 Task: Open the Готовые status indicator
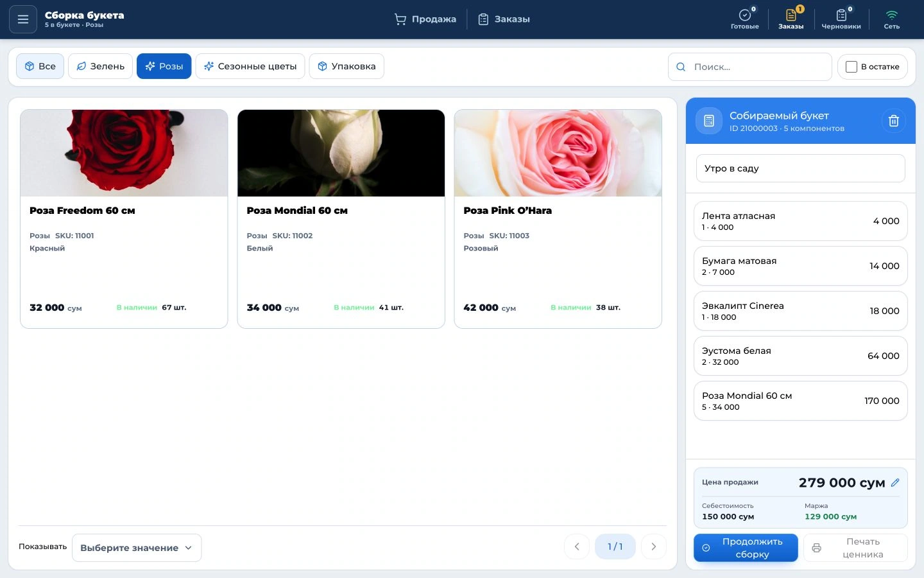coord(744,19)
